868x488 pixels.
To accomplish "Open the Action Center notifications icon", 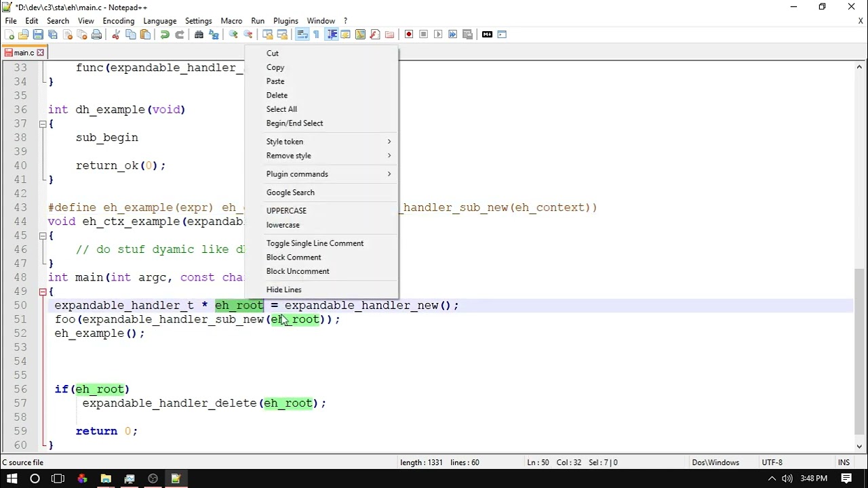I will 847,479.
